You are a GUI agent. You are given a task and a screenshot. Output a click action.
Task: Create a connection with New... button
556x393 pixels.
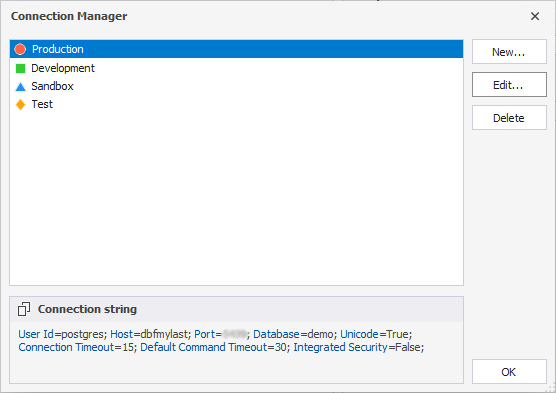(509, 52)
